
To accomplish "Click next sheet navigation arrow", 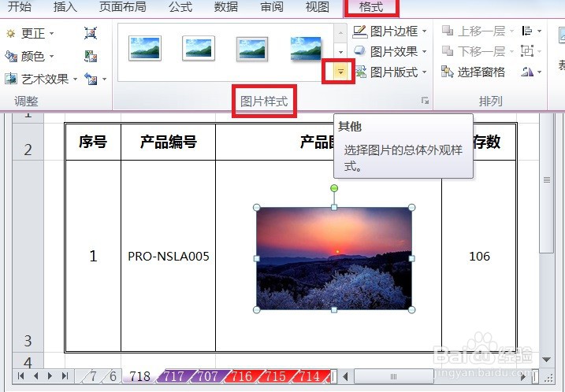I will pyautogui.click(x=50, y=376).
